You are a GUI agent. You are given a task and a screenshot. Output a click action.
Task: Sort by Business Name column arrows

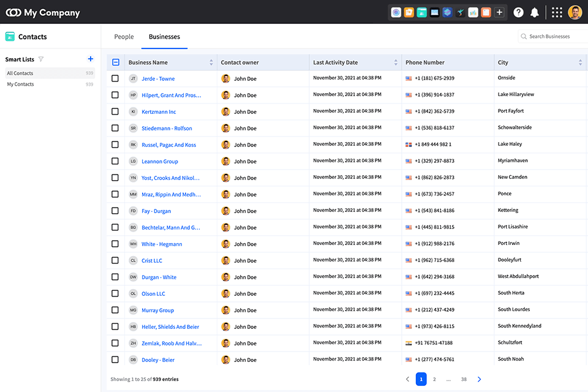(x=211, y=62)
